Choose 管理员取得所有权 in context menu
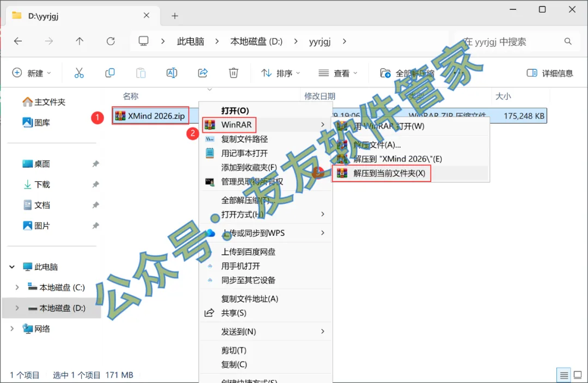 pos(265,182)
